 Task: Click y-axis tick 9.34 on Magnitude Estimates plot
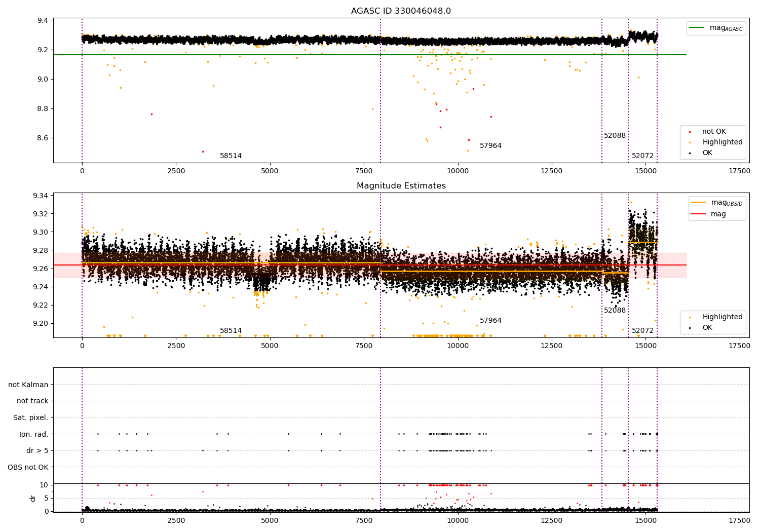pyautogui.click(x=40, y=196)
